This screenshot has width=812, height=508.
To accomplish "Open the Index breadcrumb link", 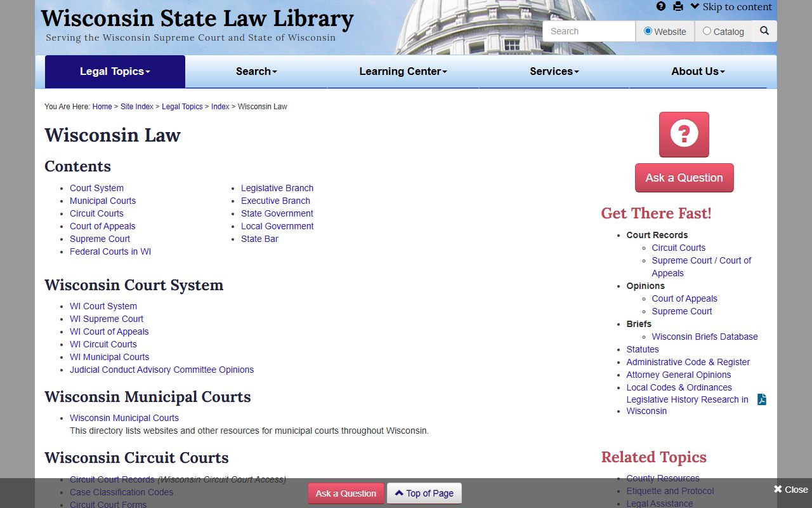I will coord(220,107).
